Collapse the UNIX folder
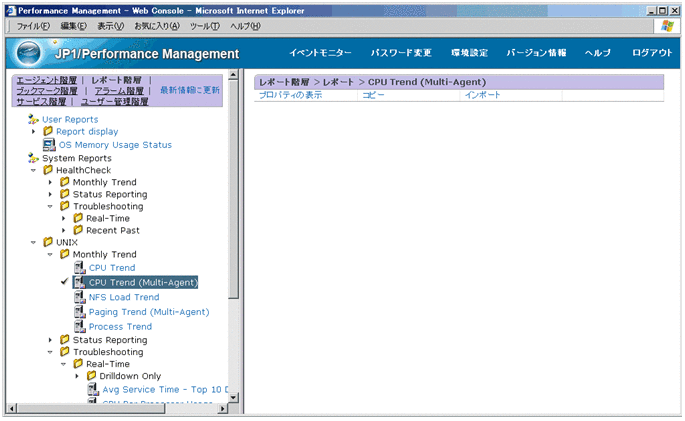 (x=34, y=242)
